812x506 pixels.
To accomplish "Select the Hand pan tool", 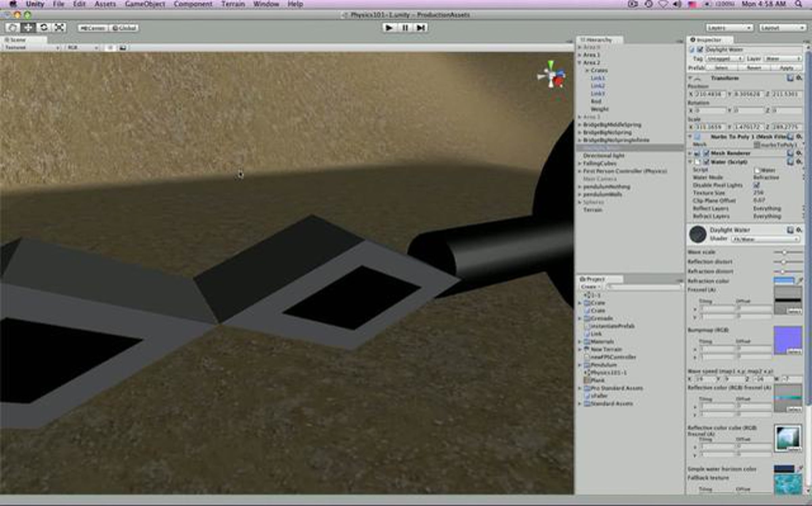I will 12,28.
